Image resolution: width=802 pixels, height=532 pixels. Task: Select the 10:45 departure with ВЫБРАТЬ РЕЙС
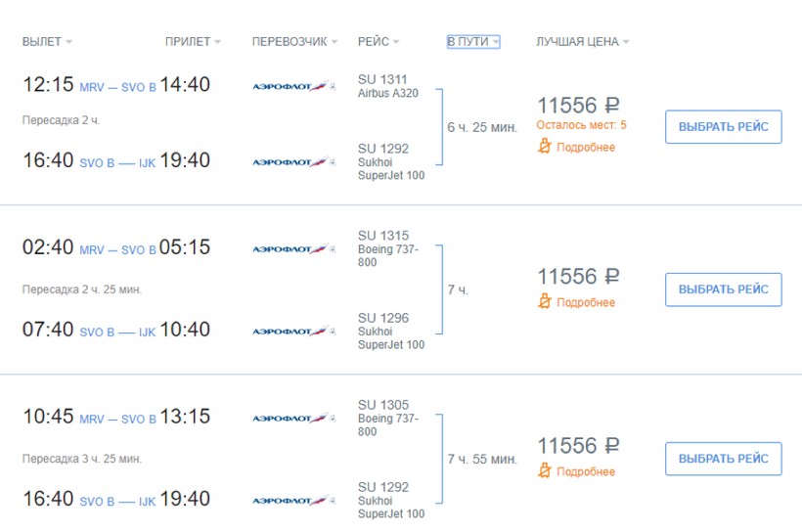(x=723, y=459)
